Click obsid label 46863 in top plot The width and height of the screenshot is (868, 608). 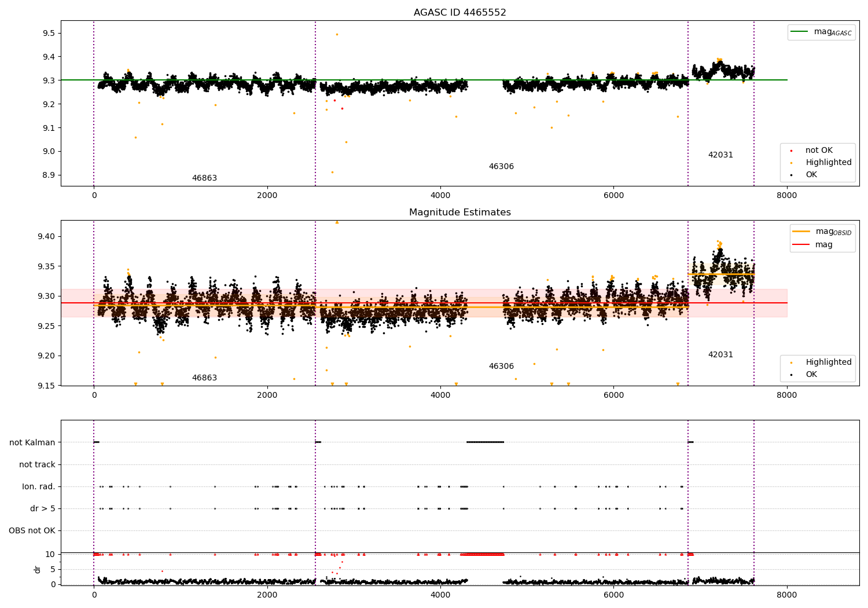point(204,178)
